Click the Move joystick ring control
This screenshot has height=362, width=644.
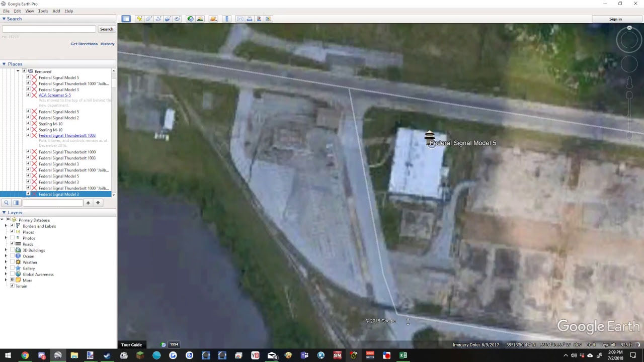click(629, 64)
